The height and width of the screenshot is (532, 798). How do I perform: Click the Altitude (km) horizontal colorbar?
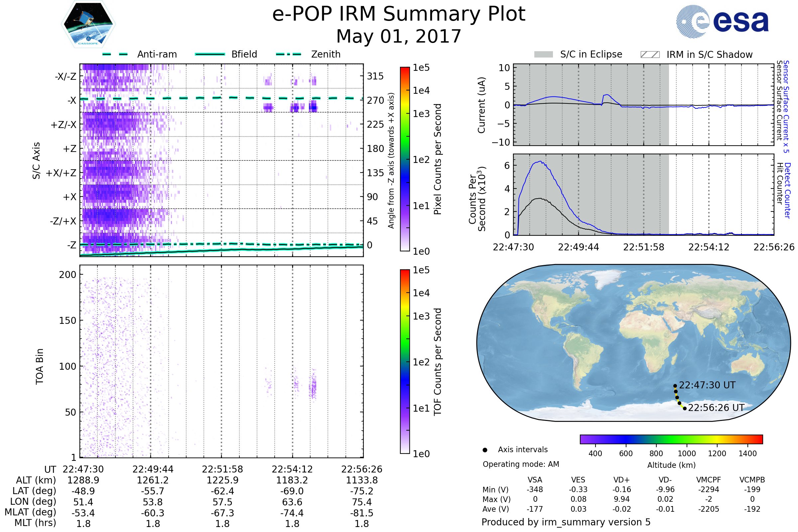(671, 439)
